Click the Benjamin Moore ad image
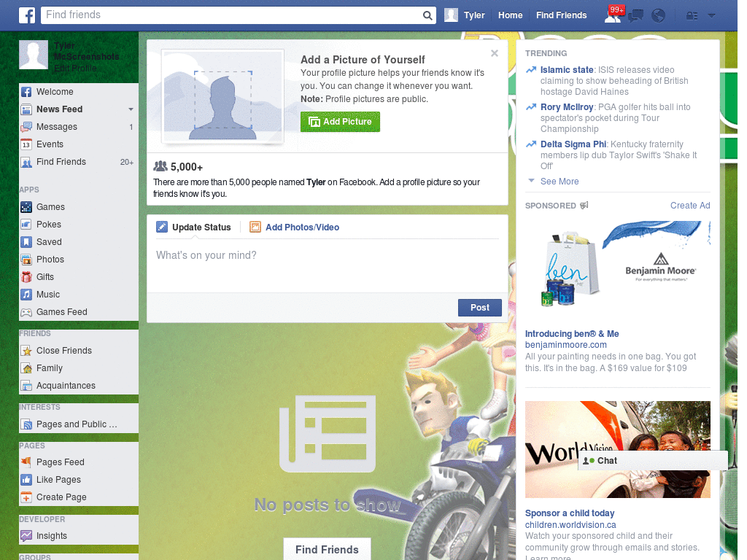 tap(617, 267)
